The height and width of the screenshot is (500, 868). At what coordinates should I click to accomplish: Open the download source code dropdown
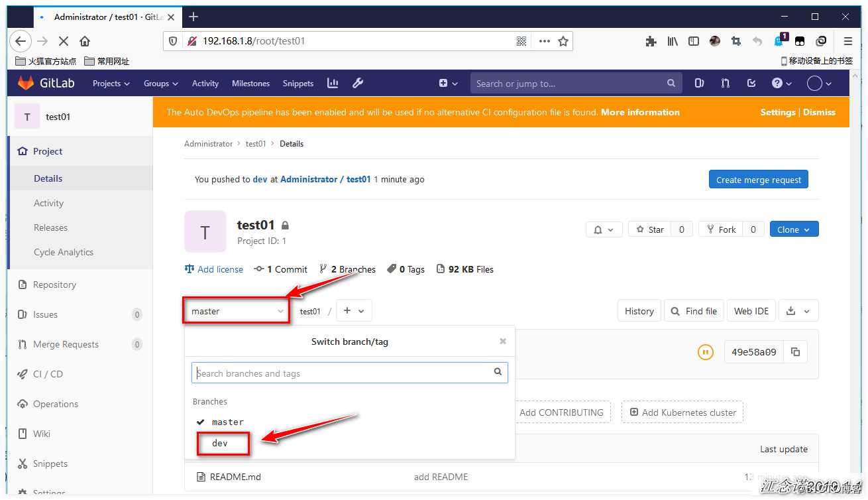[x=798, y=311]
